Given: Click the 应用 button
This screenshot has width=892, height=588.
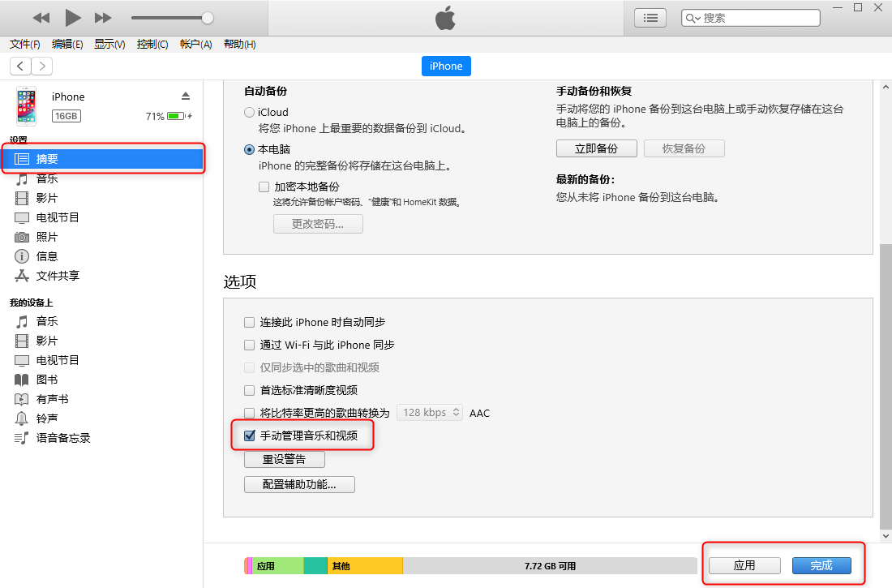Looking at the screenshot, I should [744, 565].
